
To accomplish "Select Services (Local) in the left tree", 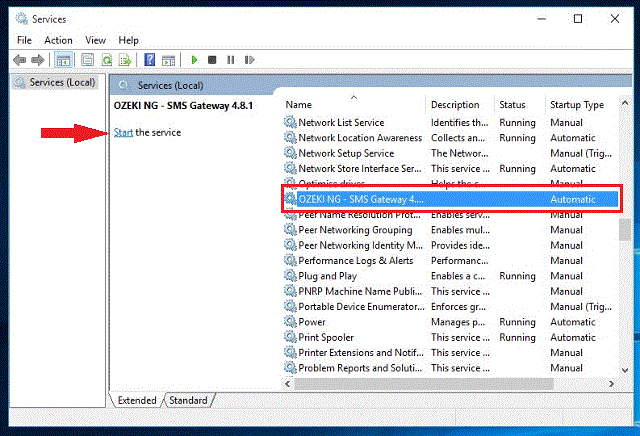I will [x=56, y=82].
